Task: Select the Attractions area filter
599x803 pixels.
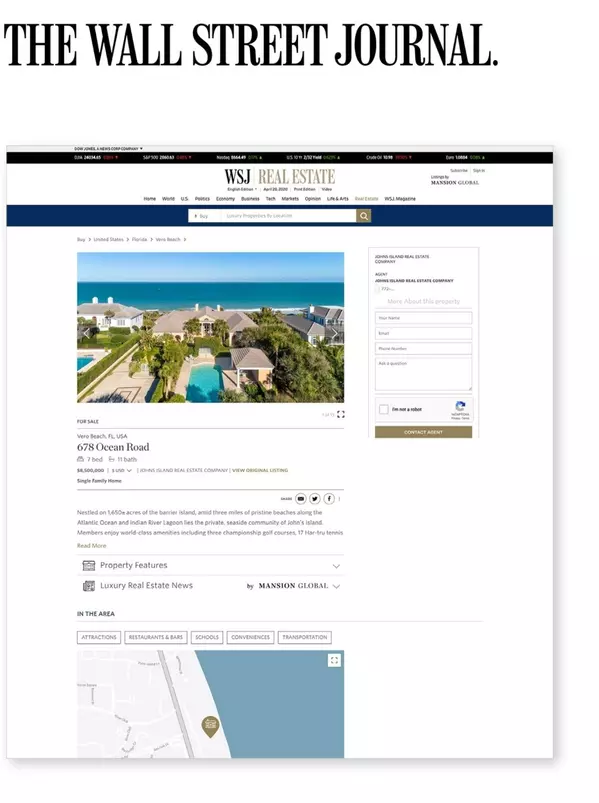Action: (99, 637)
